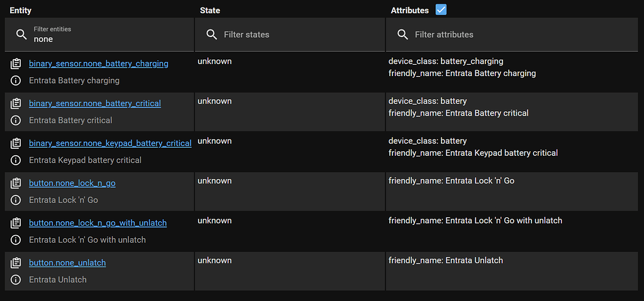This screenshot has width=644, height=301.
Task: Open info for Entrata Battery critical
Action: [x=16, y=120]
